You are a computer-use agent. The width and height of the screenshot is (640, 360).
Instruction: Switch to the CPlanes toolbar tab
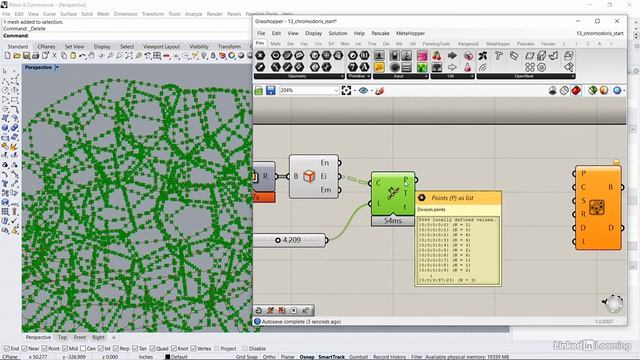pos(47,47)
